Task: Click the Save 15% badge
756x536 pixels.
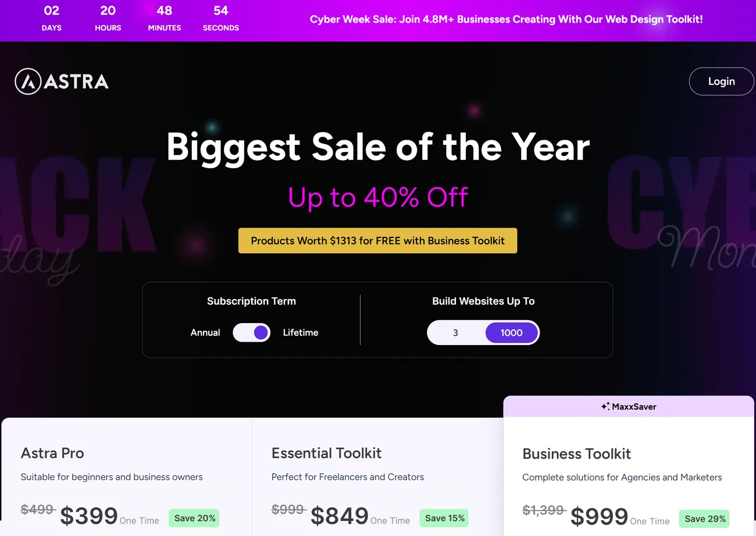Action: pos(444,518)
